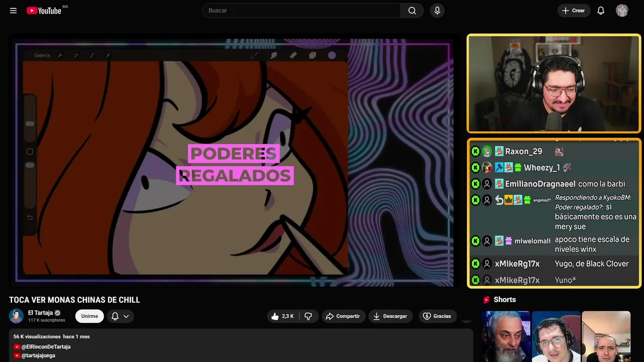Open the layers icon in canvas toolbar
Image resolution: width=644 pixels, height=362 pixels.
pyautogui.click(x=312, y=55)
